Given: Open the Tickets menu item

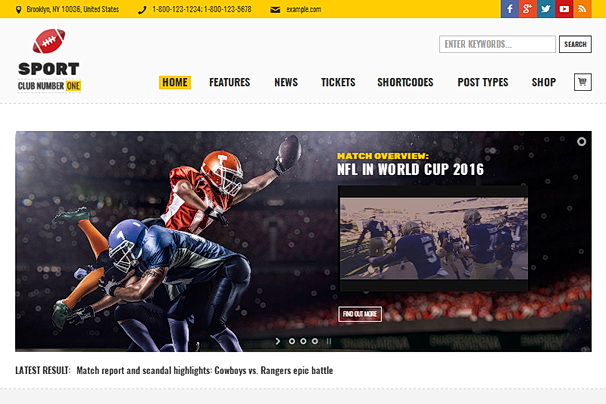Looking at the screenshot, I should (x=338, y=82).
